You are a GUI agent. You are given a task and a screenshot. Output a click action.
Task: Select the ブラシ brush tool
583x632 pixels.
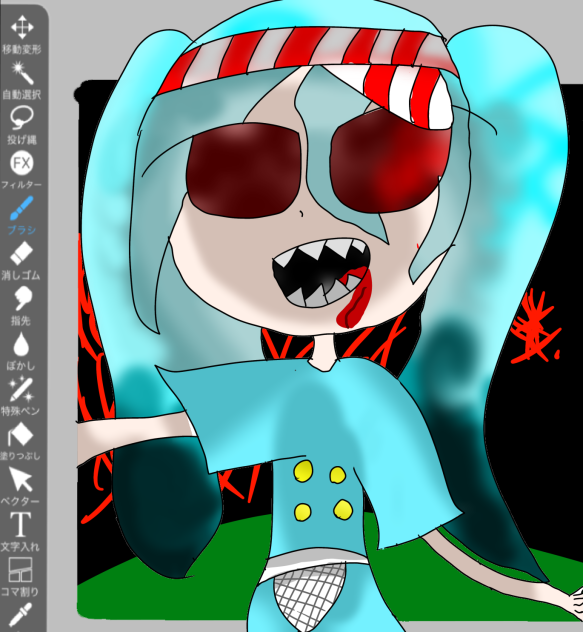22,216
